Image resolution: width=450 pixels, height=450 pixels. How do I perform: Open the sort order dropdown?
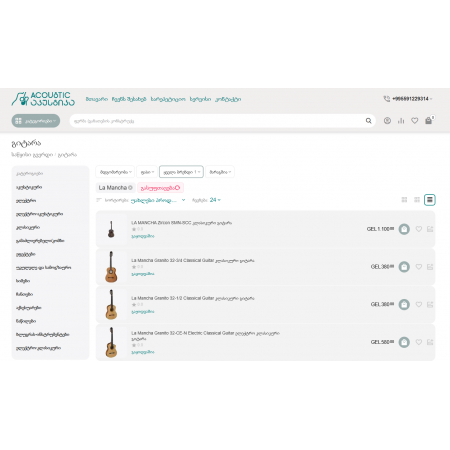coord(158,200)
